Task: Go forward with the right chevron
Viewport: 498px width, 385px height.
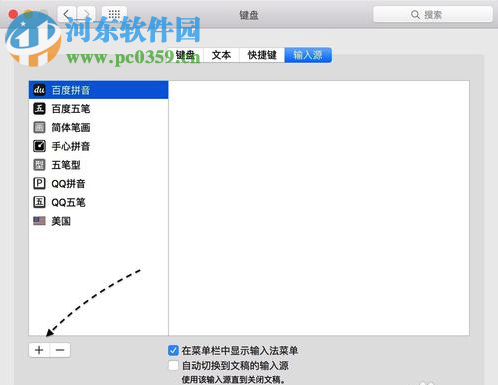Action: (x=86, y=14)
